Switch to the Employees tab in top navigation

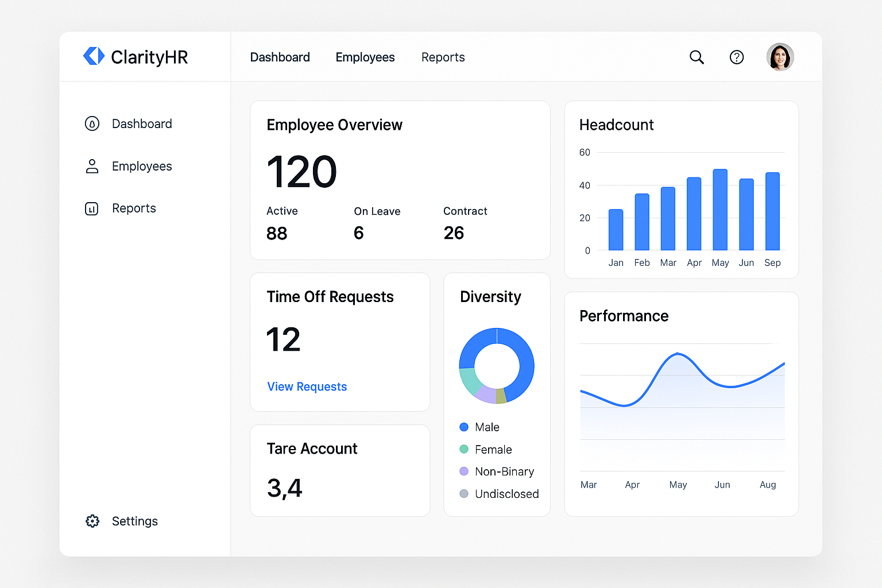(x=365, y=57)
